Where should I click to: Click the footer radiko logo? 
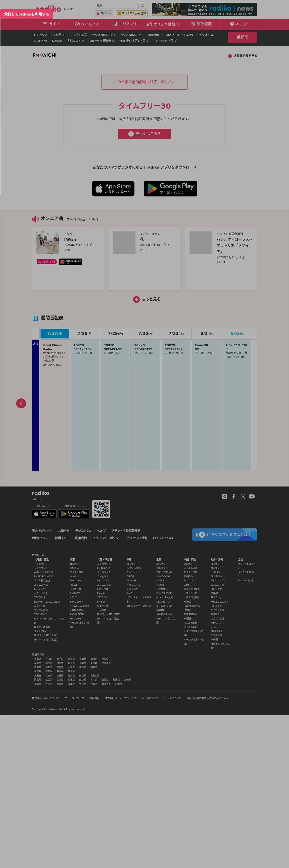point(40,493)
